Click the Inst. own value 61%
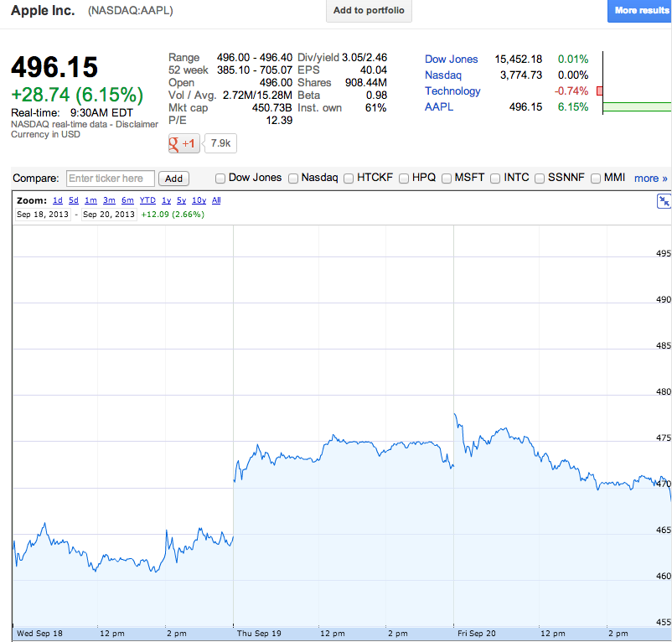This screenshot has height=642, width=672. click(376, 107)
